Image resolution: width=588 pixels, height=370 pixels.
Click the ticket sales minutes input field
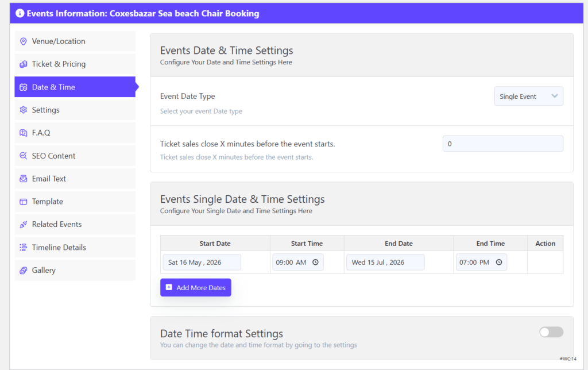tap(503, 143)
